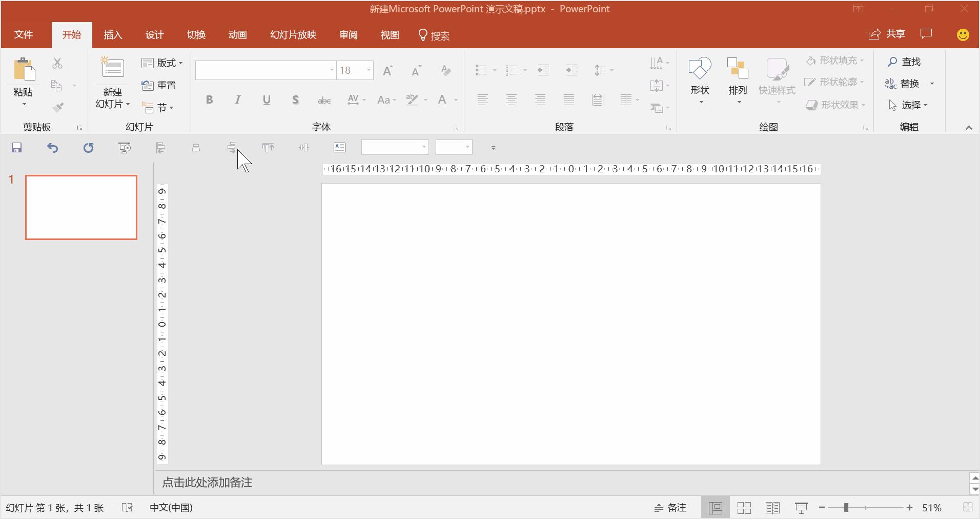Click the Save icon on quick access toolbar
Image resolution: width=980 pixels, height=519 pixels.
(16, 148)
